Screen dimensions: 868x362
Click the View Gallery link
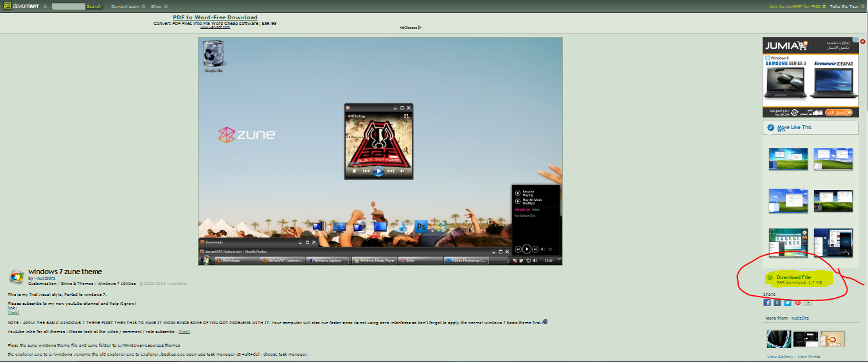780,357
